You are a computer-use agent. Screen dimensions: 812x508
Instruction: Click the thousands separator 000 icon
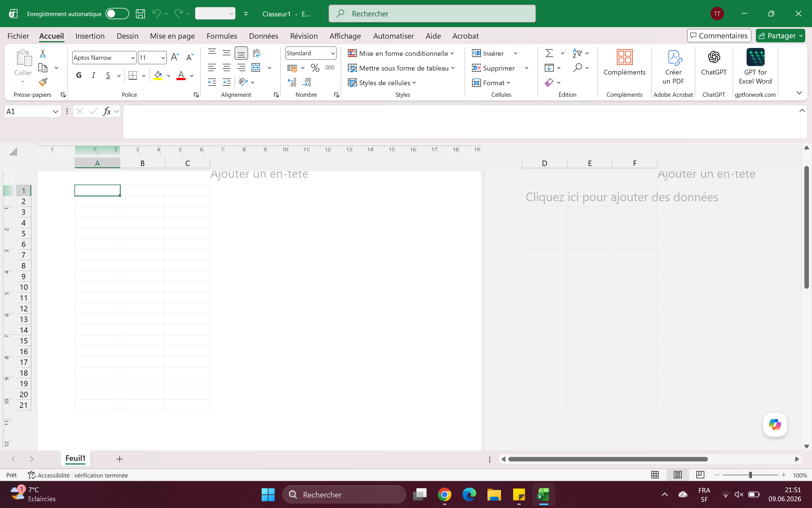tap(330, 67)
